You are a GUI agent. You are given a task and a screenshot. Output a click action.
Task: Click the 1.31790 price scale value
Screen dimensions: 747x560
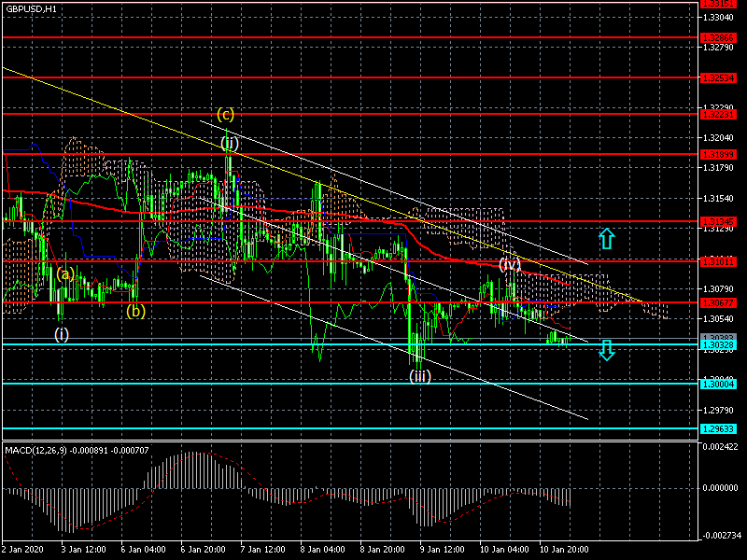718,168
